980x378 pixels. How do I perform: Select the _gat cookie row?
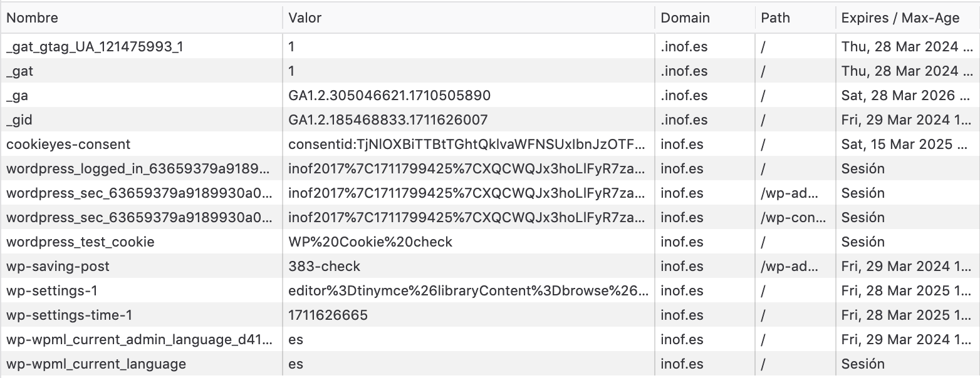(x=20, y=71)
